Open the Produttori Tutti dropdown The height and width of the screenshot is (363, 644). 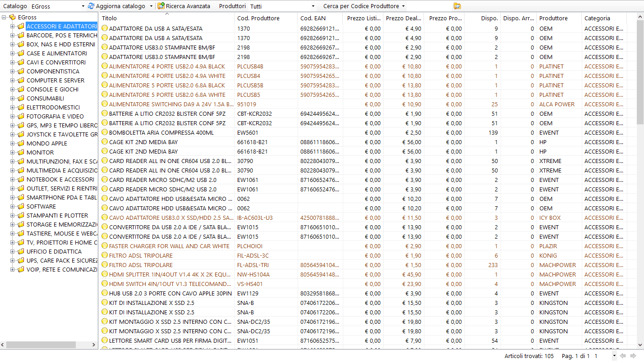click(313, 6)
